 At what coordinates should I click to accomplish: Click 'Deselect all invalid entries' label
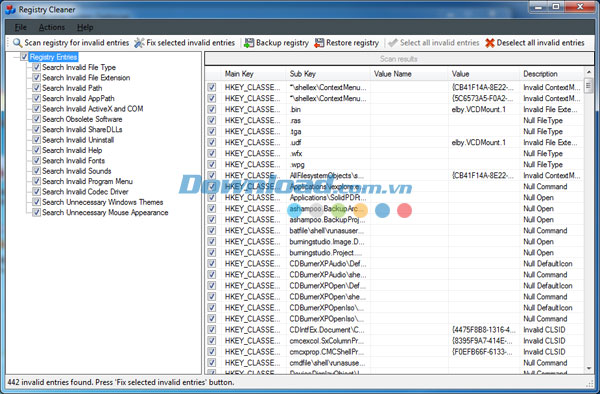tap(540, 43)
